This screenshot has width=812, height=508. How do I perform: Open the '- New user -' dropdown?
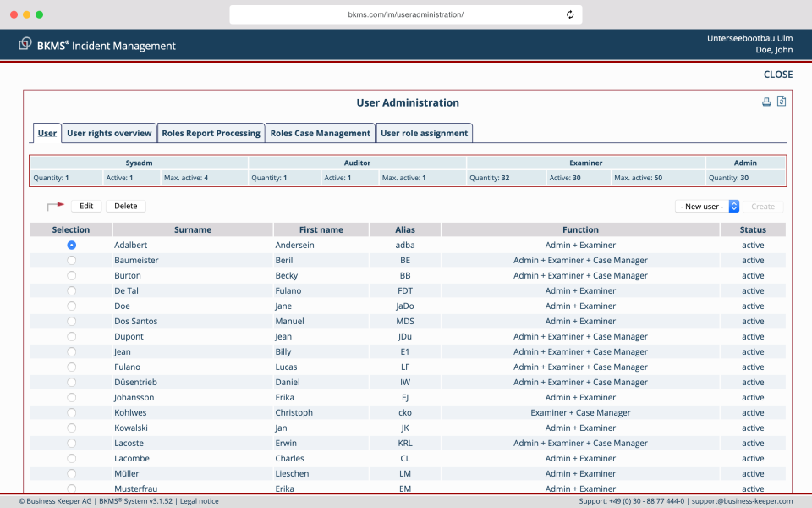707,206
